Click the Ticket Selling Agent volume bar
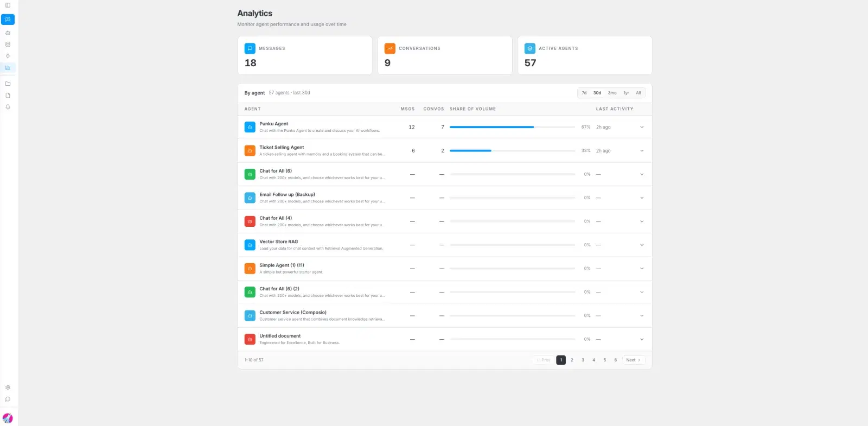The width and height of the screenshot is (868, 426). [512, 151]
